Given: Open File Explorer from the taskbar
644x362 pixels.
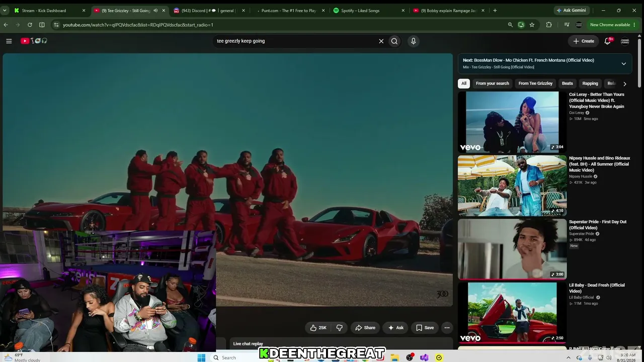Looking at the screenshot, I should 395,357.
